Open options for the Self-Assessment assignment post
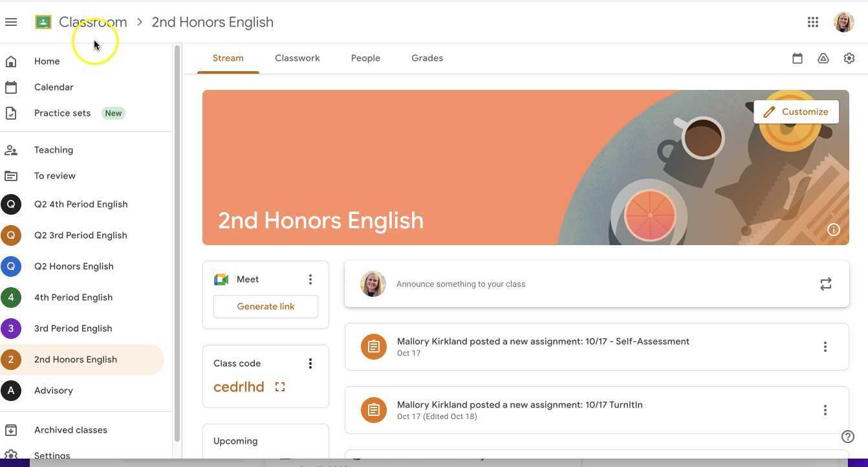The width and height of the screenshot is (868, 467). point(825,346)
